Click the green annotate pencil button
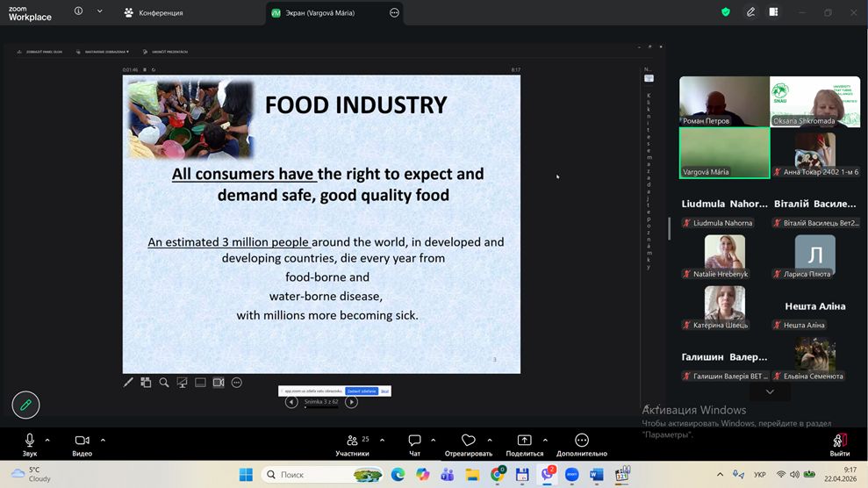Screen dimensions: 868x488 click(x=25, y=405)
